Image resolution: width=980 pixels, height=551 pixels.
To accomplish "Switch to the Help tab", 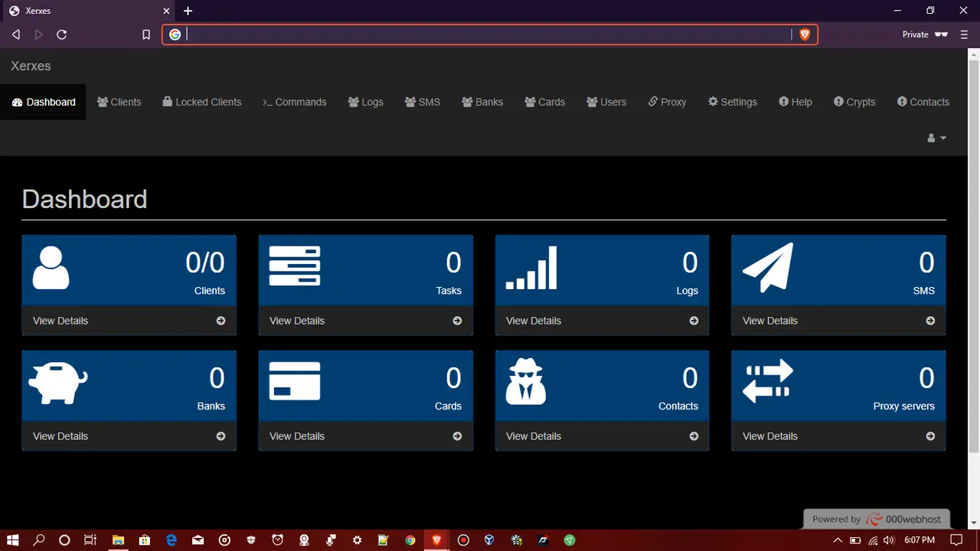I will 795,102.
